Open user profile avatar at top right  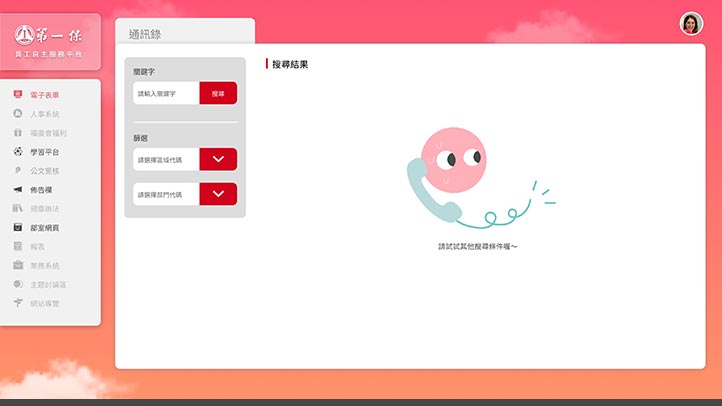691,24
